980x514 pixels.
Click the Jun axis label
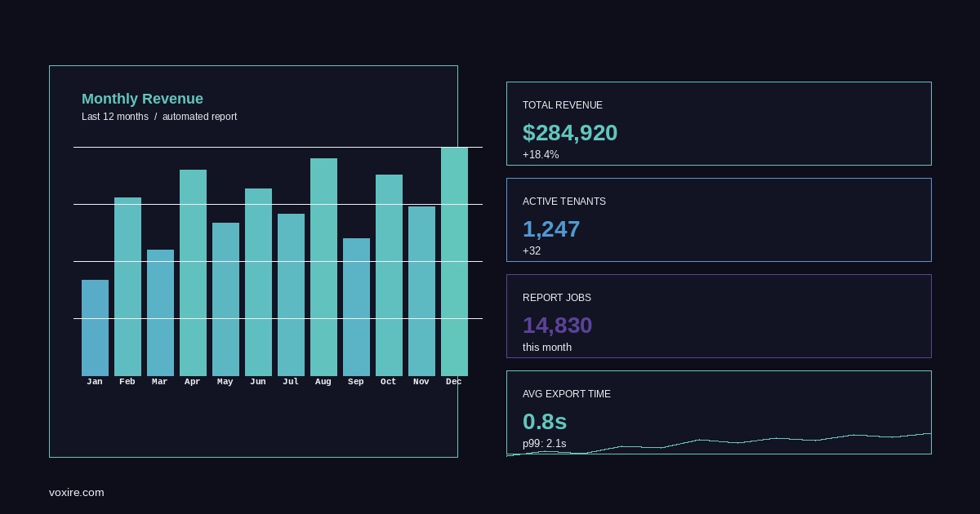(x=258, y=382)
